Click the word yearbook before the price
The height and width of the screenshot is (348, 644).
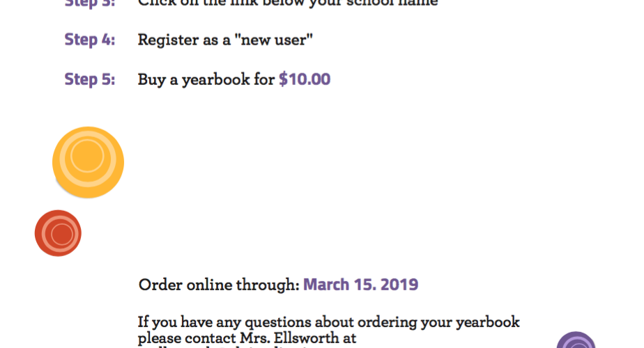(x=215, y=79)
